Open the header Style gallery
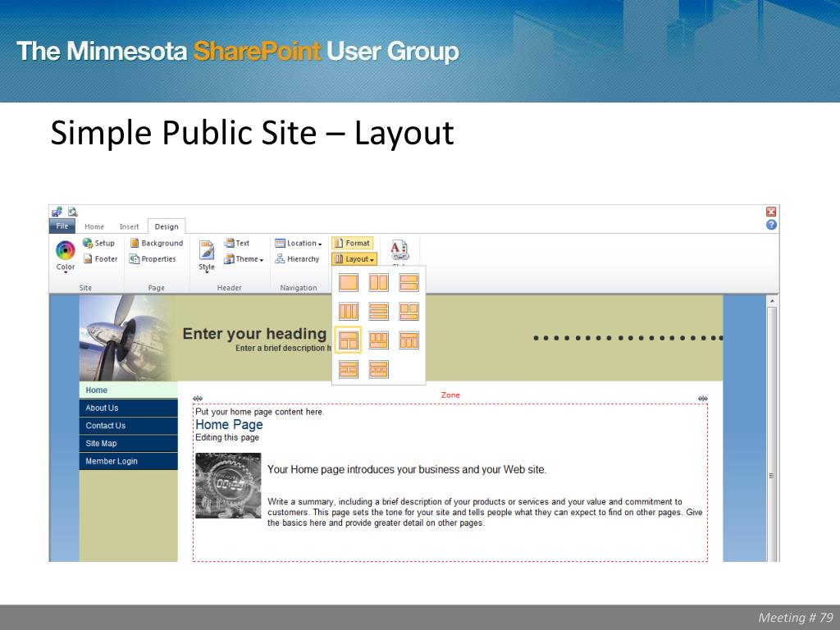 207,256
